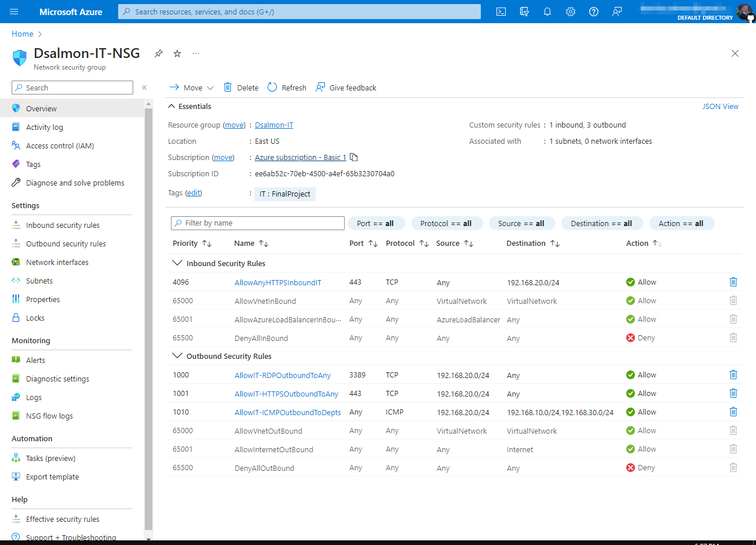Focus the sidebar Search box

click(x=72, y=88)
